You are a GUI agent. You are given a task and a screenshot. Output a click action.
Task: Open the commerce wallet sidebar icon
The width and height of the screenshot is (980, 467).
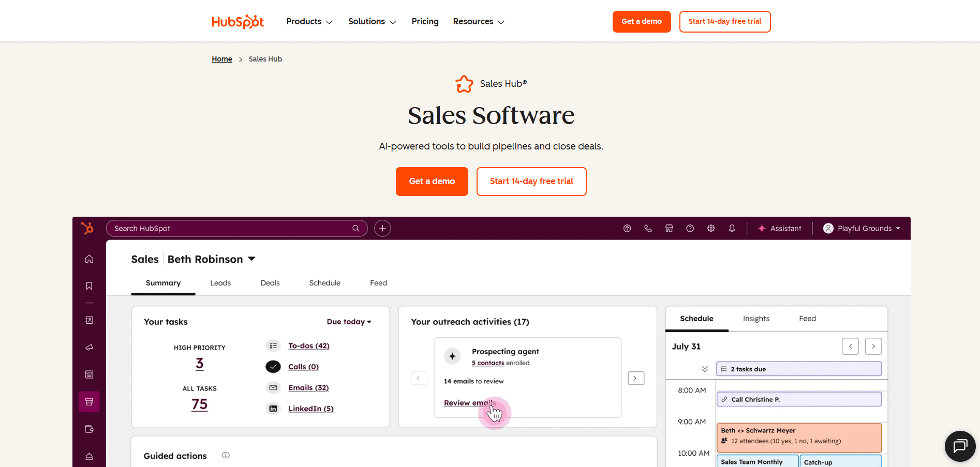(x=89, y=429)
